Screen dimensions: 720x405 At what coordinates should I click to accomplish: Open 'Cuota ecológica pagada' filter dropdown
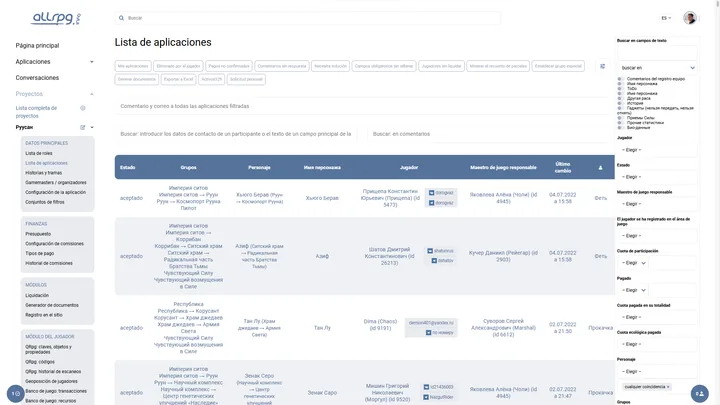tap(657, 344)
